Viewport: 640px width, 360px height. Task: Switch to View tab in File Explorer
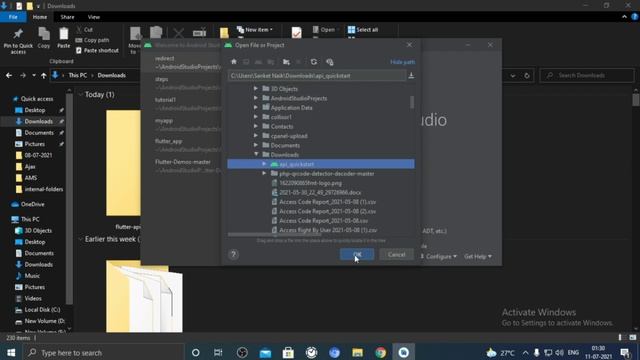[93, 17]
